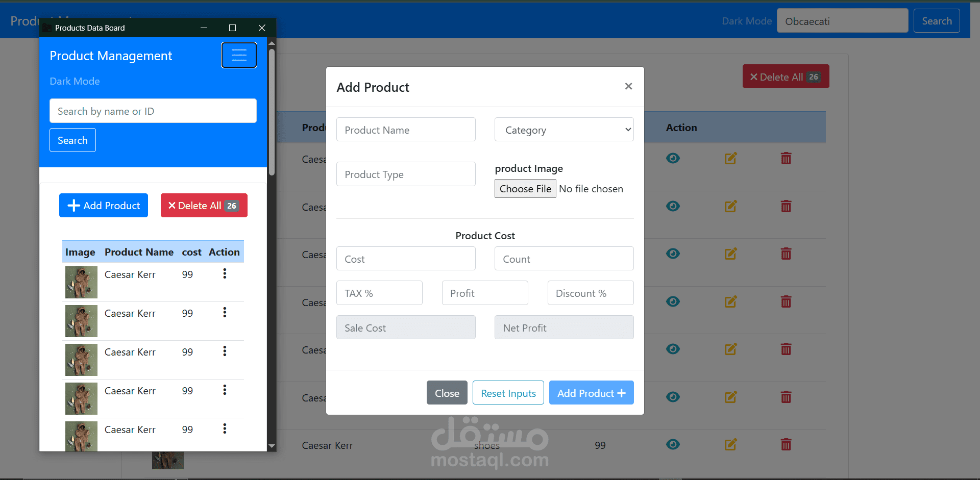The height and width of the screenshot is (480, 980).
Task: Maximize the Products Data Board window
Action: (x=232, y=28)
